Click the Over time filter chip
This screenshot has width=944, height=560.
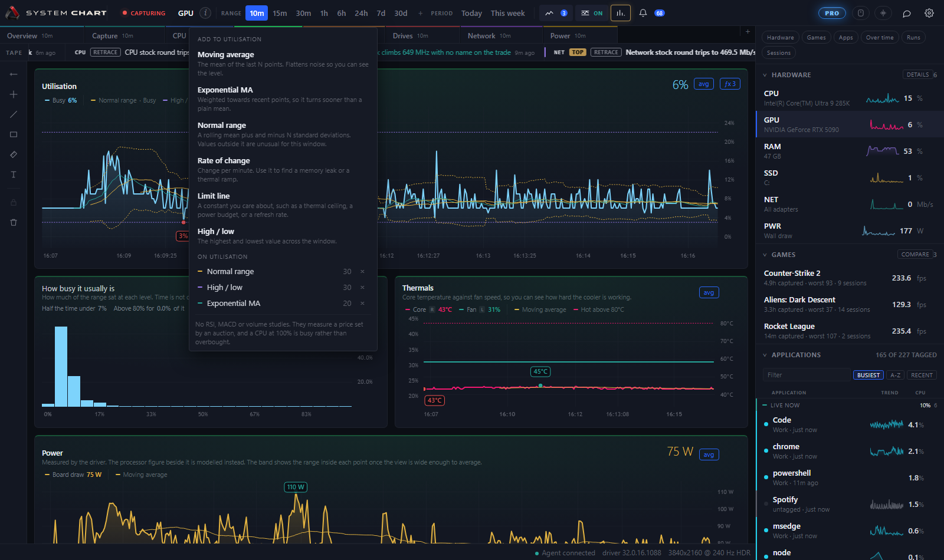pyautogui.click(x=880, y=38)
